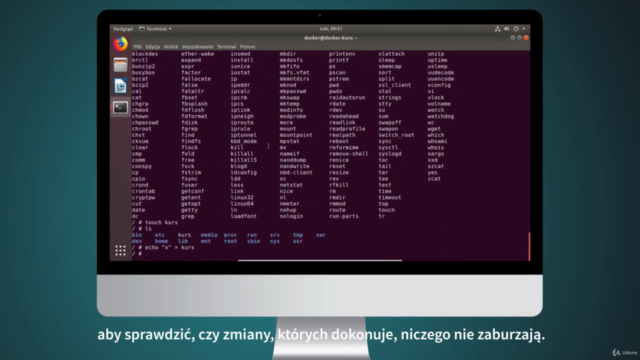Click the 'touch kurs' command line
Image resolution: width=640 pixels, height=360 pixels.
point(155,222)
